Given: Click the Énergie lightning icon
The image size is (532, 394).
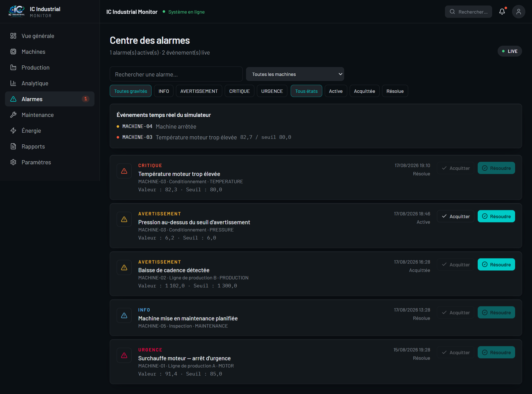Looking at the screenshot, I should click(13, 131).
